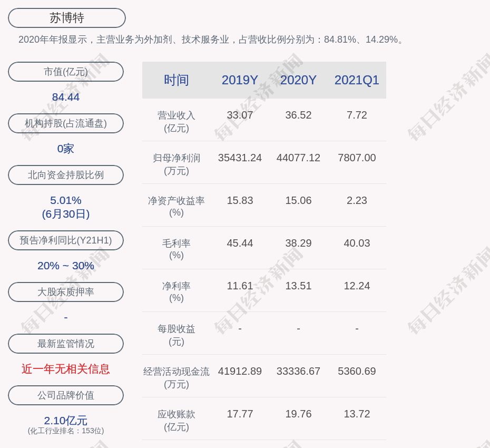
Task: Click the 2020年年报显示 description sentence
Action: [x=211, y=40]
